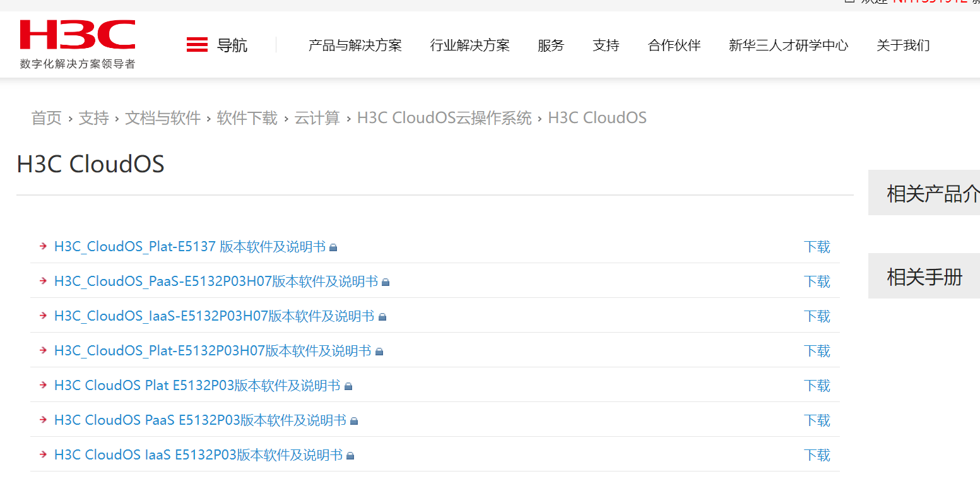
Task: Click 下载 for H3C_CloudOS_Plat-E5132P03H07
Action: click(x=817, y=351)
